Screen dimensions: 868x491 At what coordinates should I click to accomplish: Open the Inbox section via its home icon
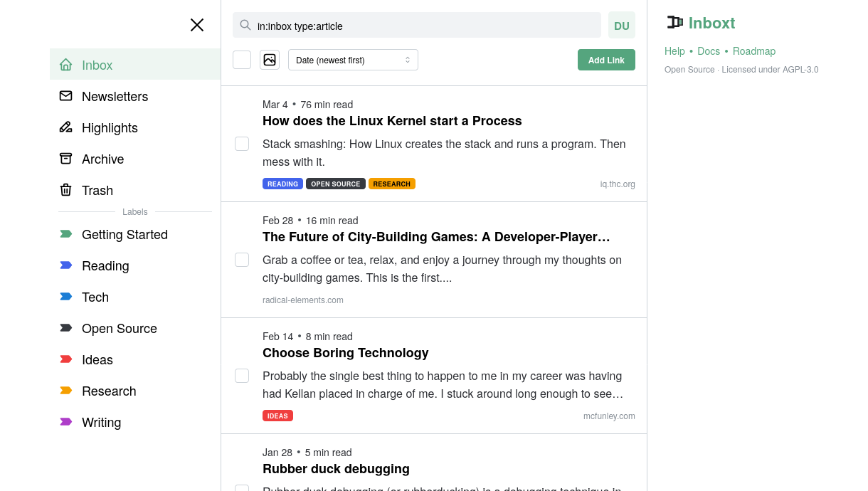click(x=65, y=64)
